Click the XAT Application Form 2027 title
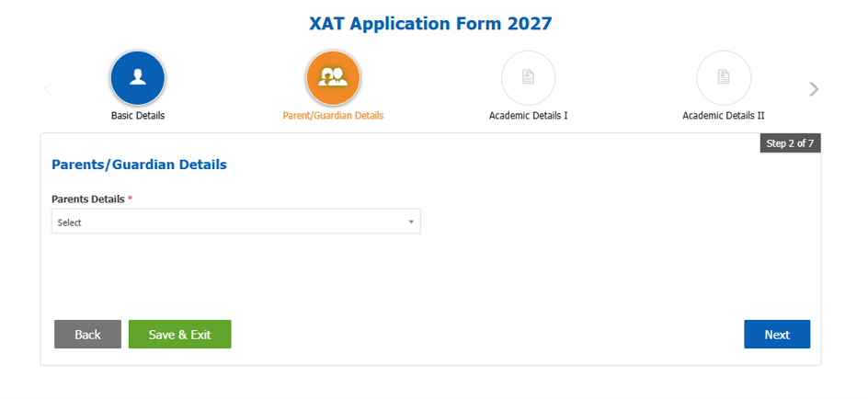Screen dimensions: 868x399 click(430, 24)
